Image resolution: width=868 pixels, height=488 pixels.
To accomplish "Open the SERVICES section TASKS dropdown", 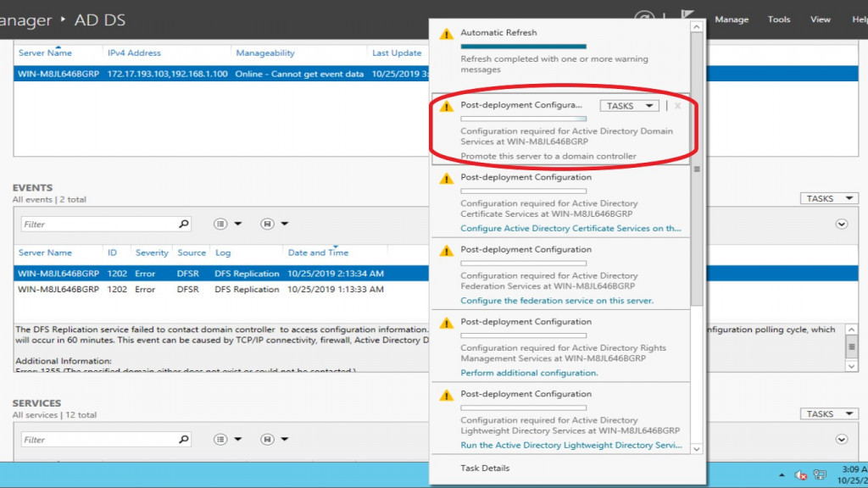I will [x=829, y=413].
